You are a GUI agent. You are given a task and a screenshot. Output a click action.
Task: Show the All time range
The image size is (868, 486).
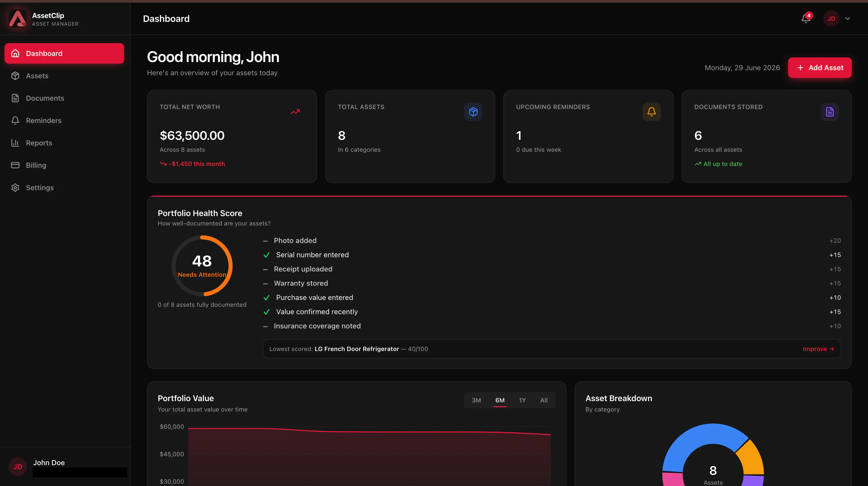click(x=544, y=400)
